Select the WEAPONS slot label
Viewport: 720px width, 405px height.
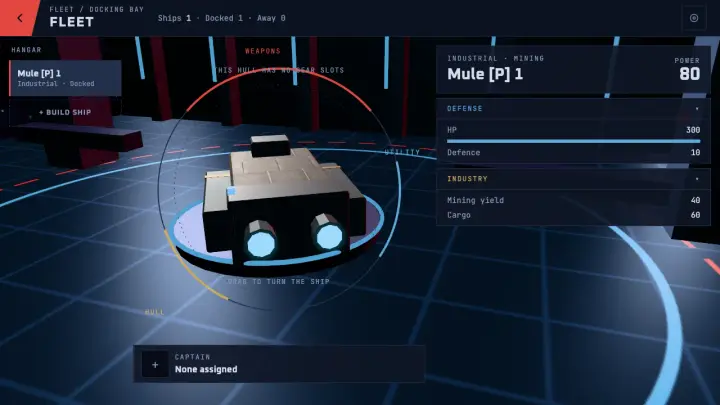click(x=263, y=51)
